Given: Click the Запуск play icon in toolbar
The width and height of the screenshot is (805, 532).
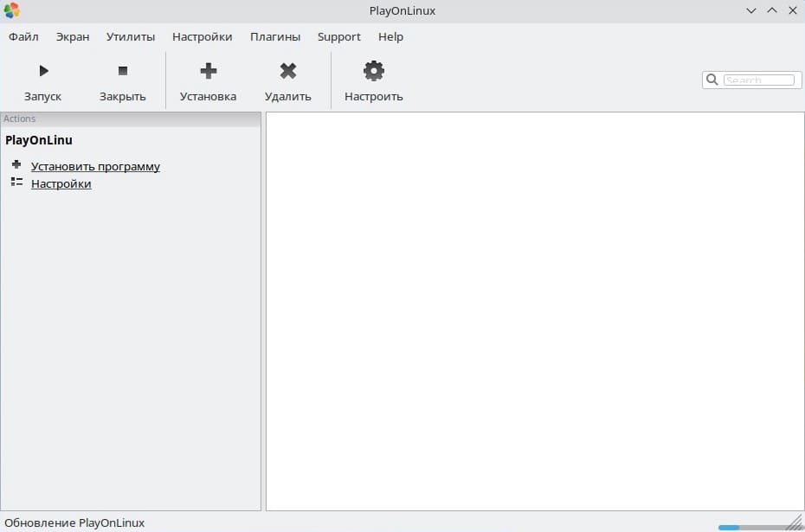Looking at the screenshot, I should click(43, 71).
